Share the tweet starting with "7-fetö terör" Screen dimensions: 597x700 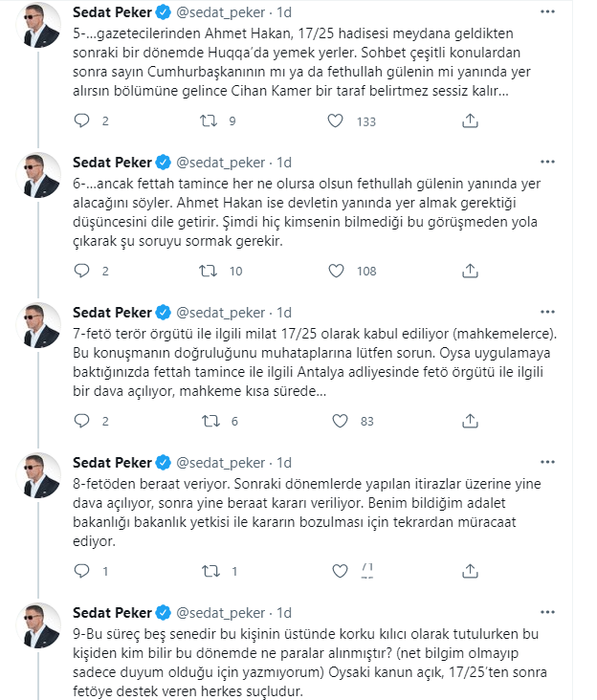(x=469, y=421)
